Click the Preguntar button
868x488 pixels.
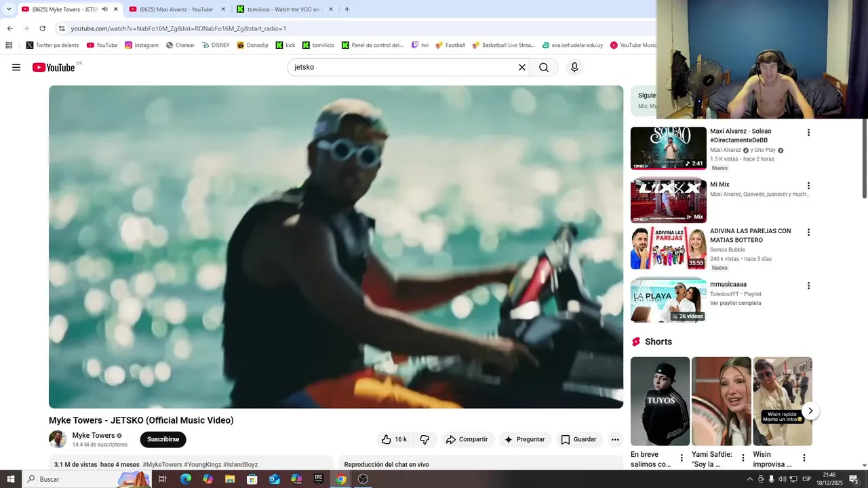525,439
